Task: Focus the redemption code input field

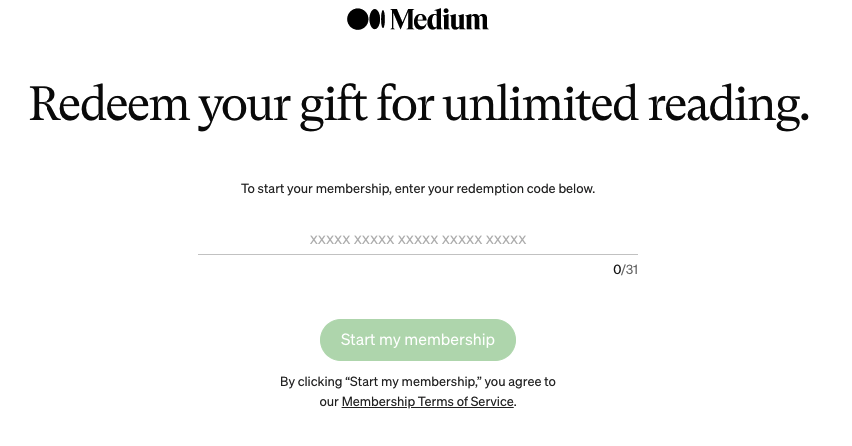Action: (x=418, y=240)
